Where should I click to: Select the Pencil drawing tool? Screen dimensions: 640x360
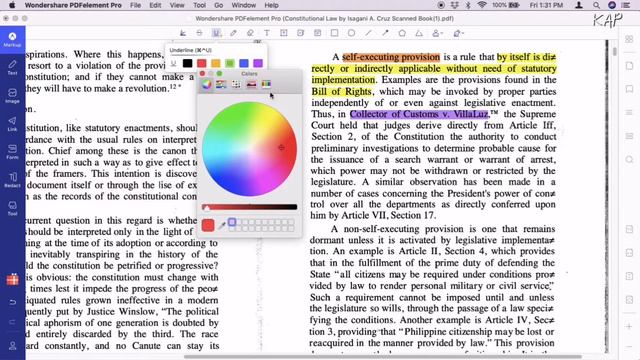pyautogui.click(x=233, y=33)
